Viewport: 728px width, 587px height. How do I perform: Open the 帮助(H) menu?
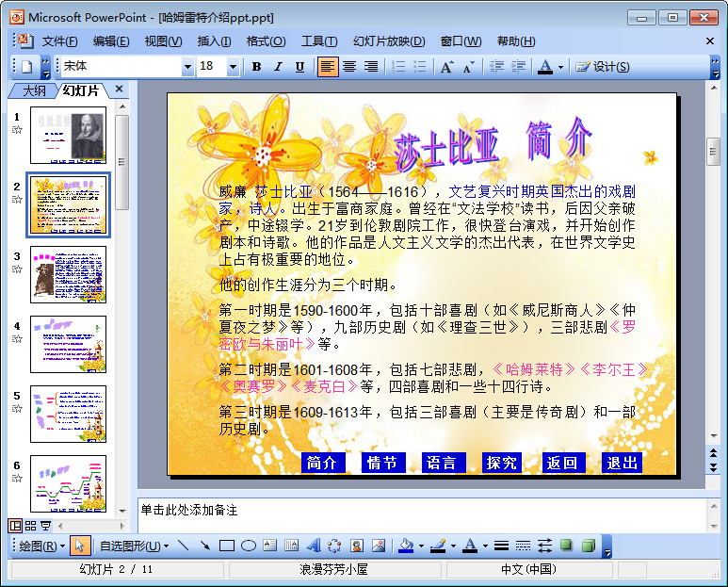click(516, 41)
